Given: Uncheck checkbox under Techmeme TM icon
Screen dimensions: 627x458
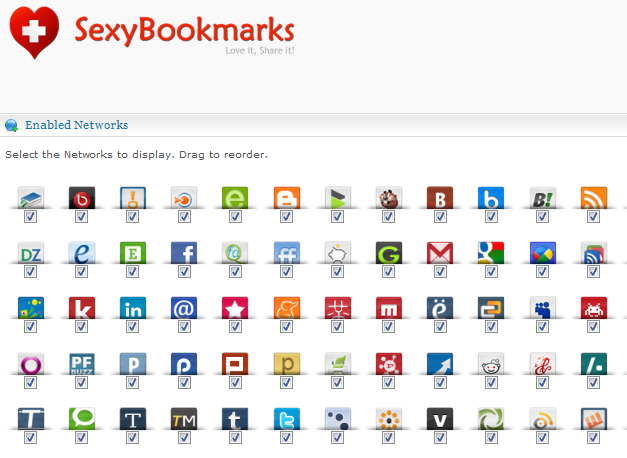Looking at the screenshot, I should pyautogui.click(x=184, y=438).
